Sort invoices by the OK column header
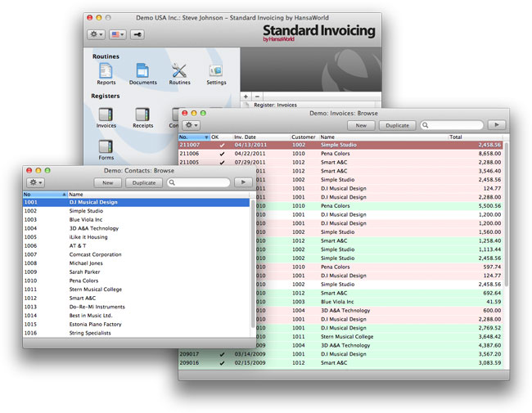 pyautogui.click(x=221, y=137)
